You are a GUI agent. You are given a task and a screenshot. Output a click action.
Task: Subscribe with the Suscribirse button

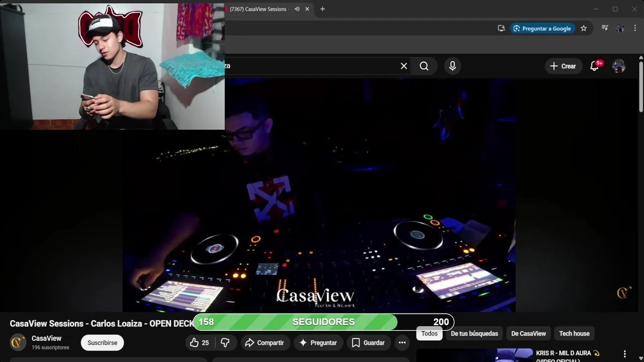tap(102, 343)
